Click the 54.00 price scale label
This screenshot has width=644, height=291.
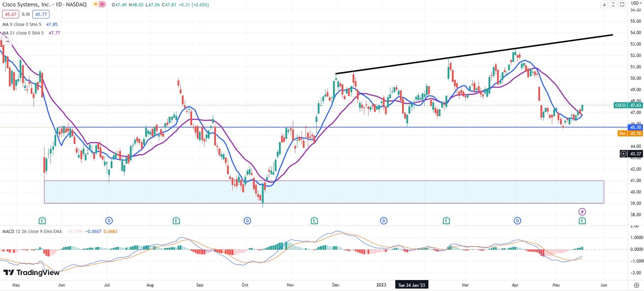[636, 32]
